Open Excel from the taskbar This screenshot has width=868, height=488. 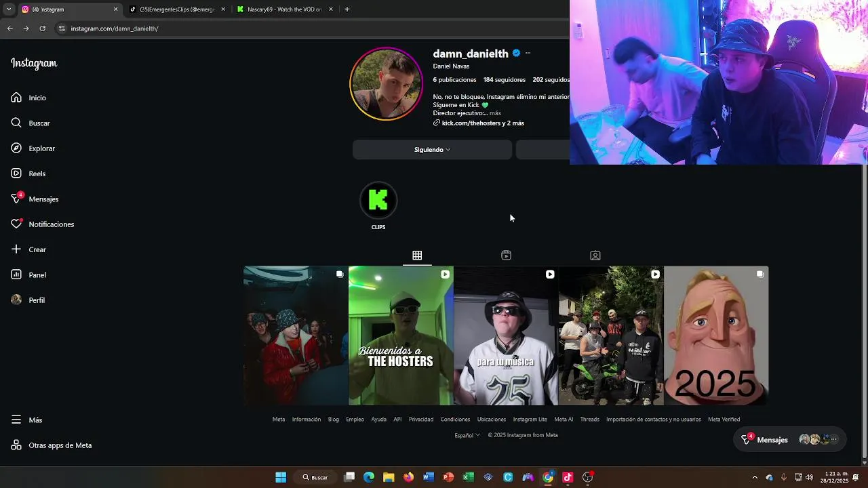(468, 477)
